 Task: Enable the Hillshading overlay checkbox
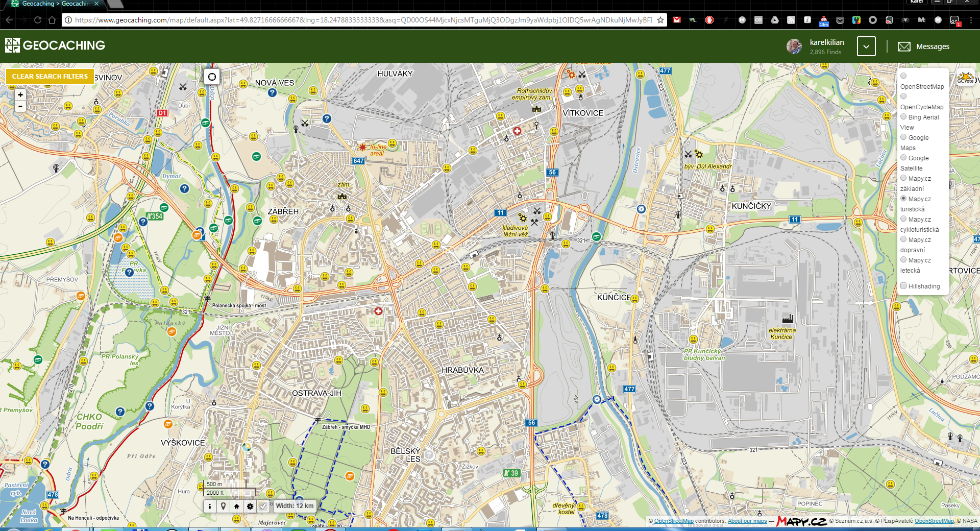tap(903, 286)
